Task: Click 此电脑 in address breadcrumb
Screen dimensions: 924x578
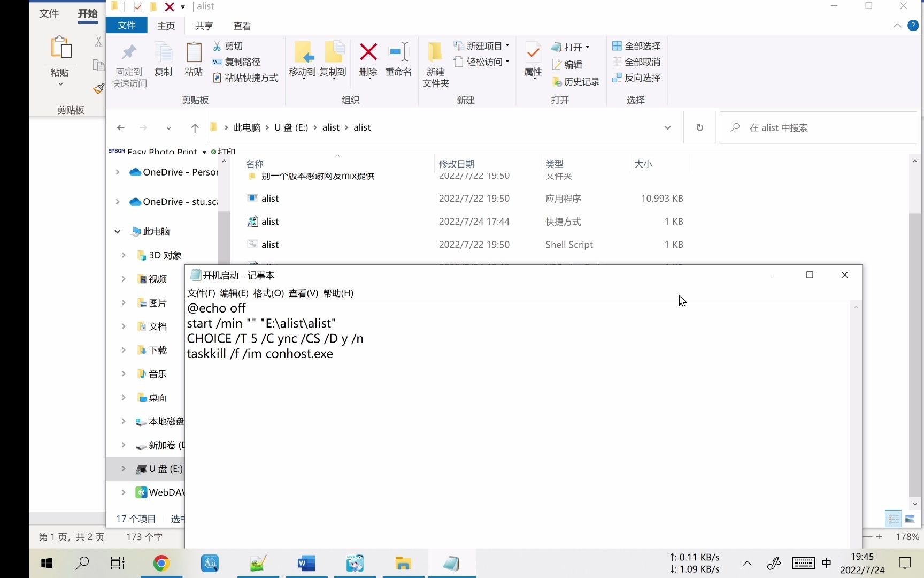Action: (247, 127)
